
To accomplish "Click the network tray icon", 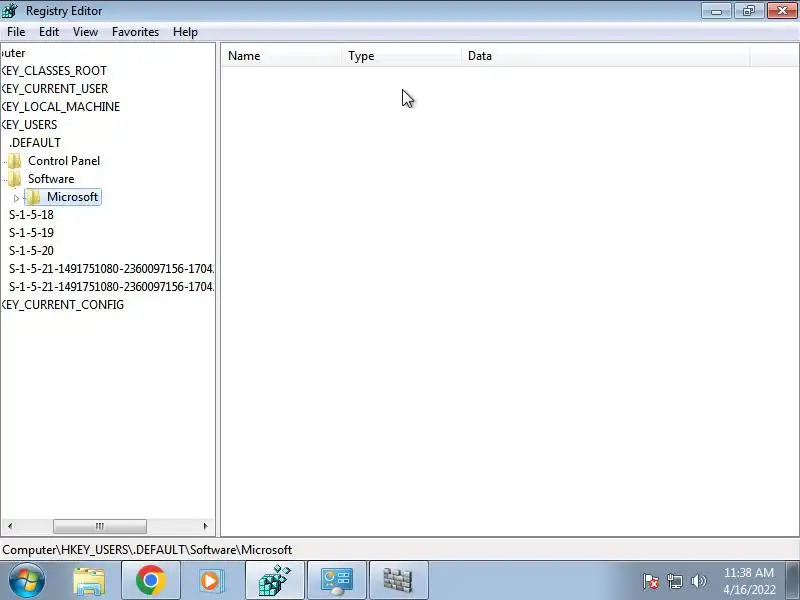I will pyautogui.click(x=675, y=581).
